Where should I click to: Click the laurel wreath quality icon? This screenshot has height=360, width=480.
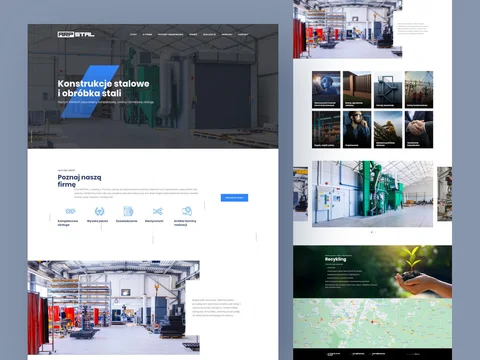coord(99,211)
